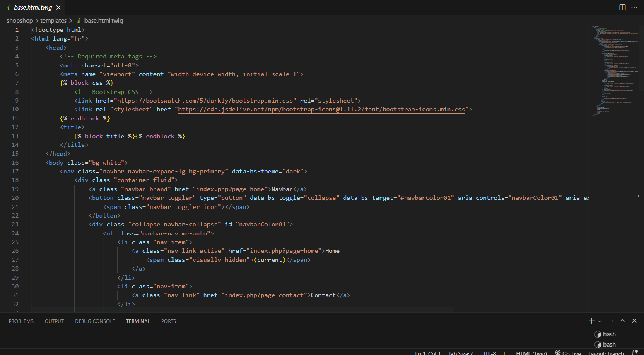The image size is (644, 355).
Task: Switch to the PROBLEMS panel tab
Action: pos(21,321)
